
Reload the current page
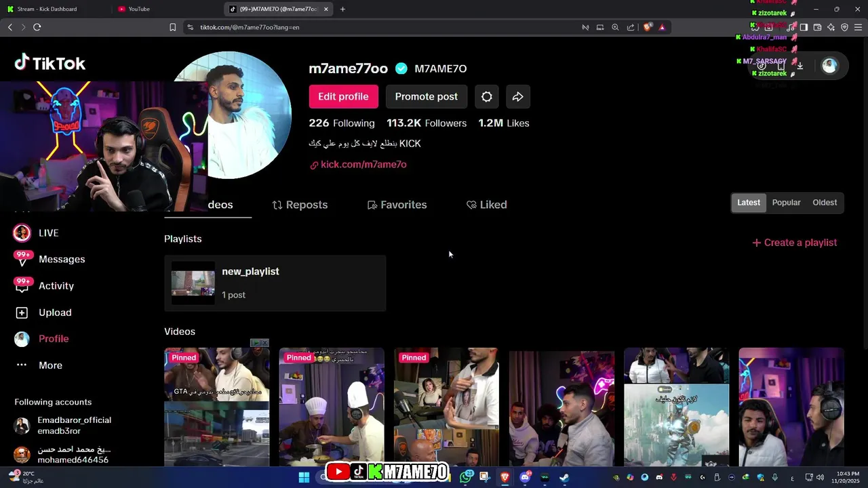(37, 27)
